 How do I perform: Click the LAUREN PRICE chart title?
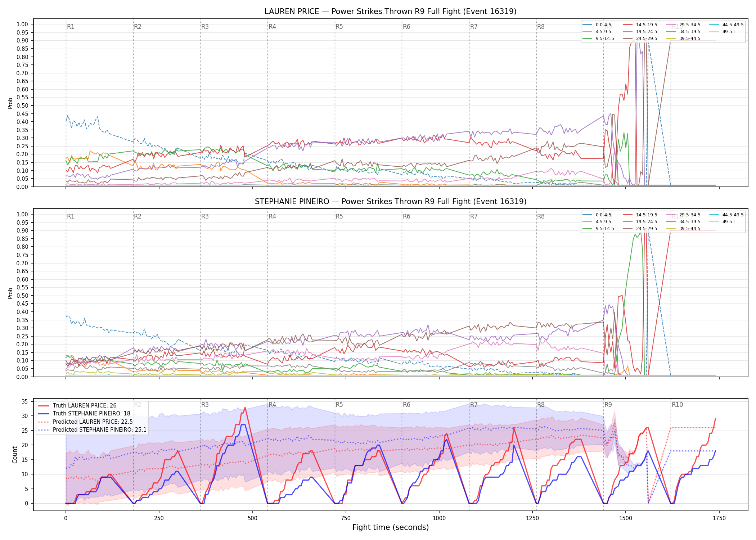(391, 12)
